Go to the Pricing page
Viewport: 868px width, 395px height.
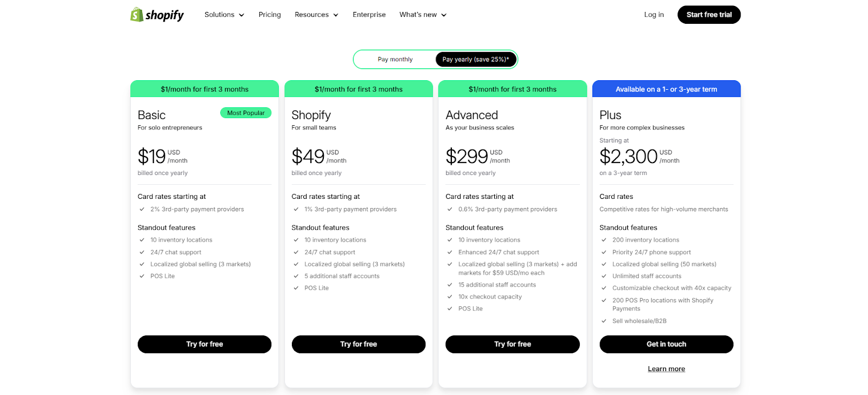(270, 15)
